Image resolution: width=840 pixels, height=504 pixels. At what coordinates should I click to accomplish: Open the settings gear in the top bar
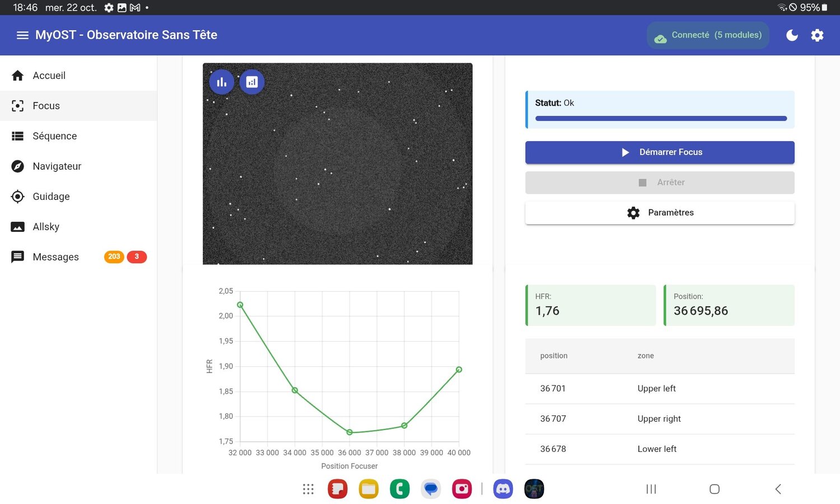817,35
